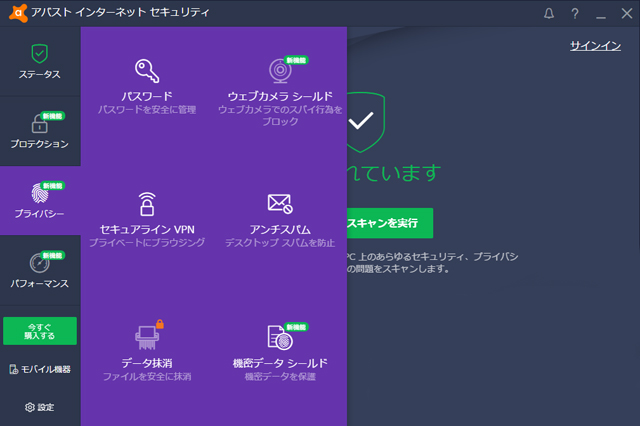Click 機密データ シールド title text
Viewport: 640px width, 426px height.
(280, 363)
